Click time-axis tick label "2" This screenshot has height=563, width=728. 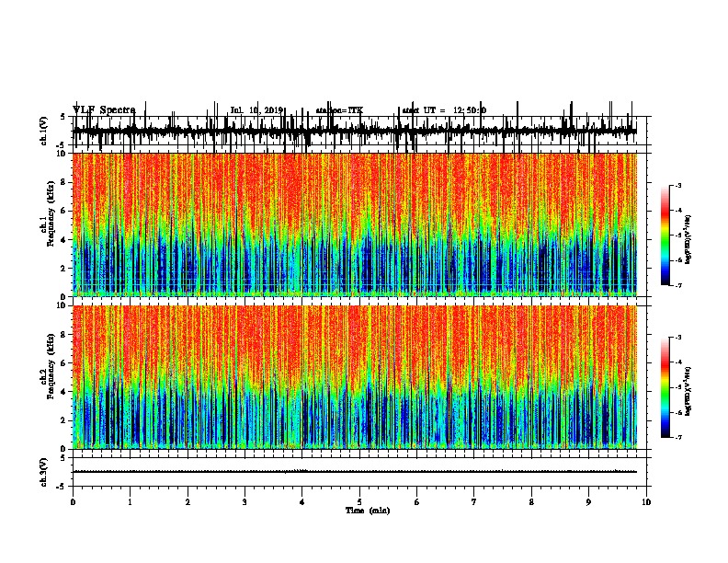click(188, 502)
